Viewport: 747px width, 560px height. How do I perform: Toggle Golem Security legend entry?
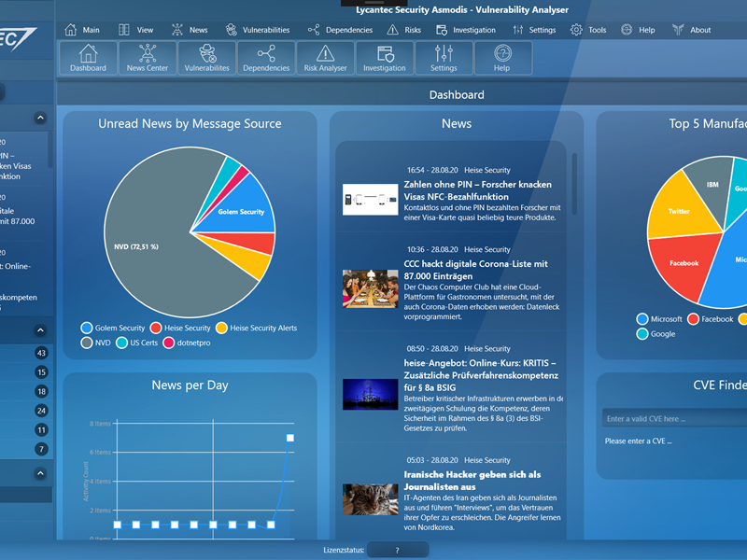(x=114, y=329)
